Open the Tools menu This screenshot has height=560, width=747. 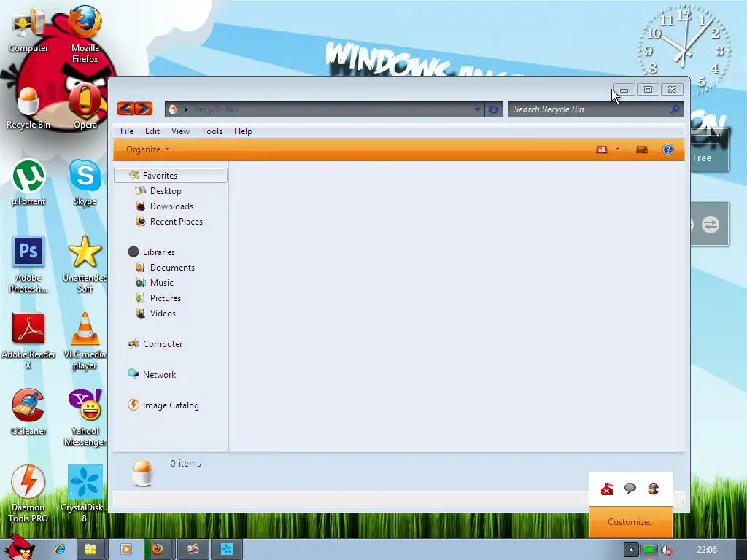[x=212, y=131]
